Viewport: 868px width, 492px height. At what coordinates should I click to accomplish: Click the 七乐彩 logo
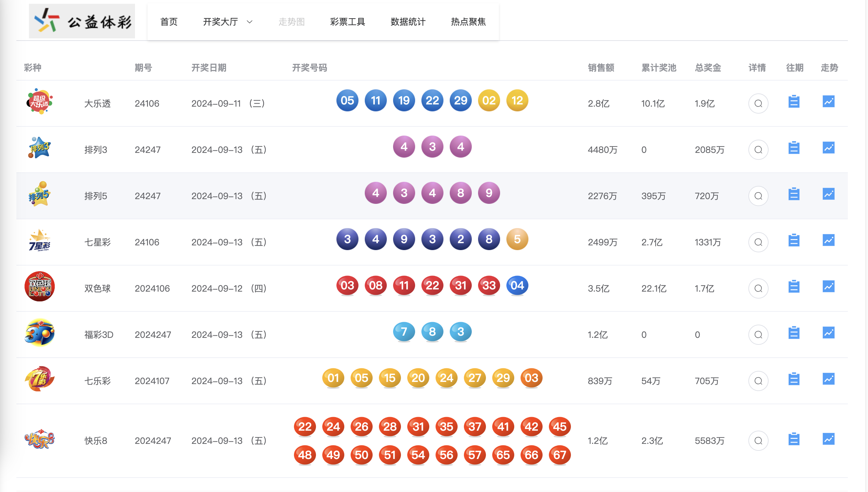click(40, 379)
